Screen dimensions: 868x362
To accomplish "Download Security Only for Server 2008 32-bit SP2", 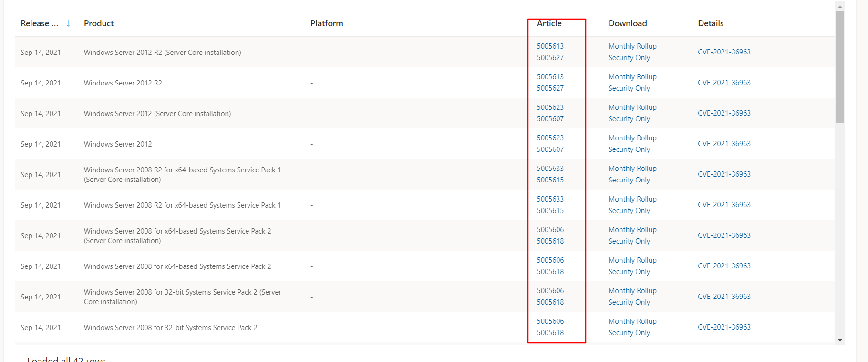I will pos(629,333).
